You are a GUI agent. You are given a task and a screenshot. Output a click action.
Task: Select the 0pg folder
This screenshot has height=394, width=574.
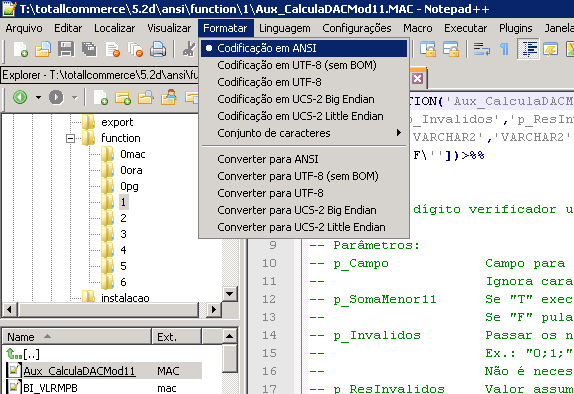coord(129,186)
